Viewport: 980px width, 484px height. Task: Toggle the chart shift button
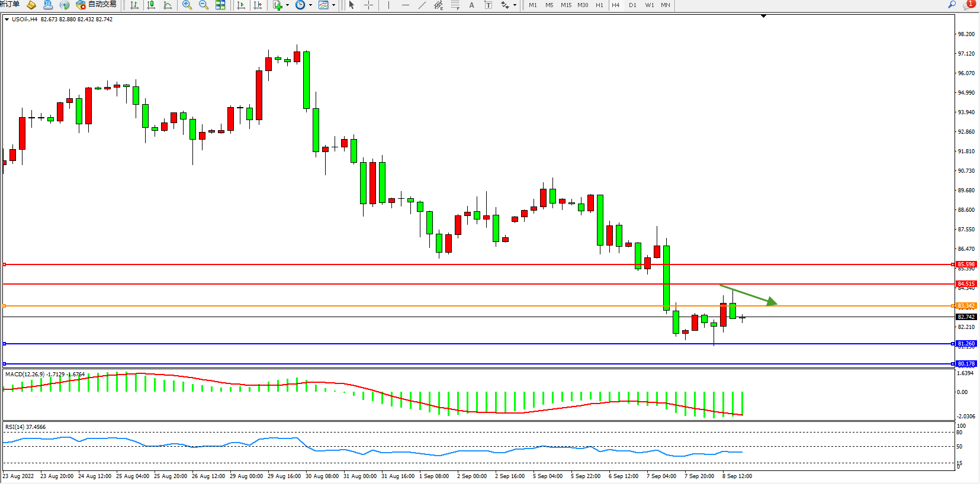tap(258, 5)
